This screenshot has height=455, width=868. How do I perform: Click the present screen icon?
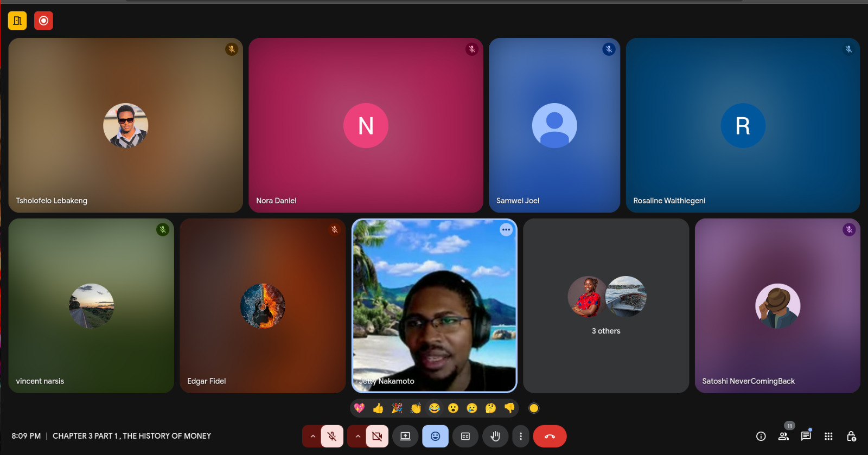point(405,436)
